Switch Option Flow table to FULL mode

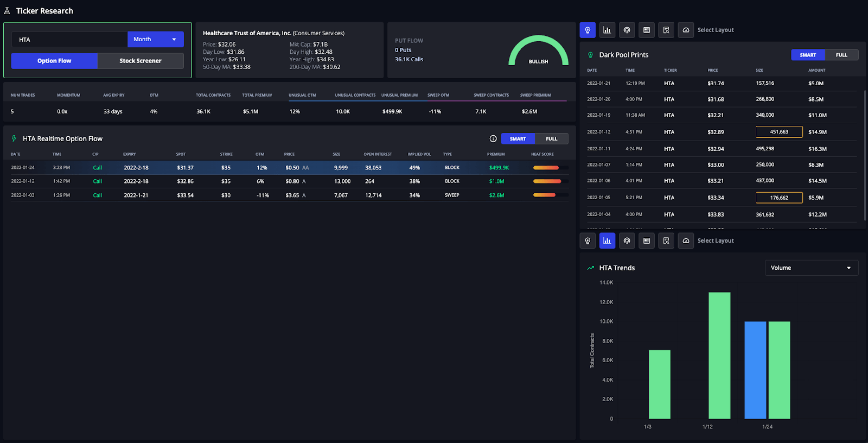[x=551, y=139]
